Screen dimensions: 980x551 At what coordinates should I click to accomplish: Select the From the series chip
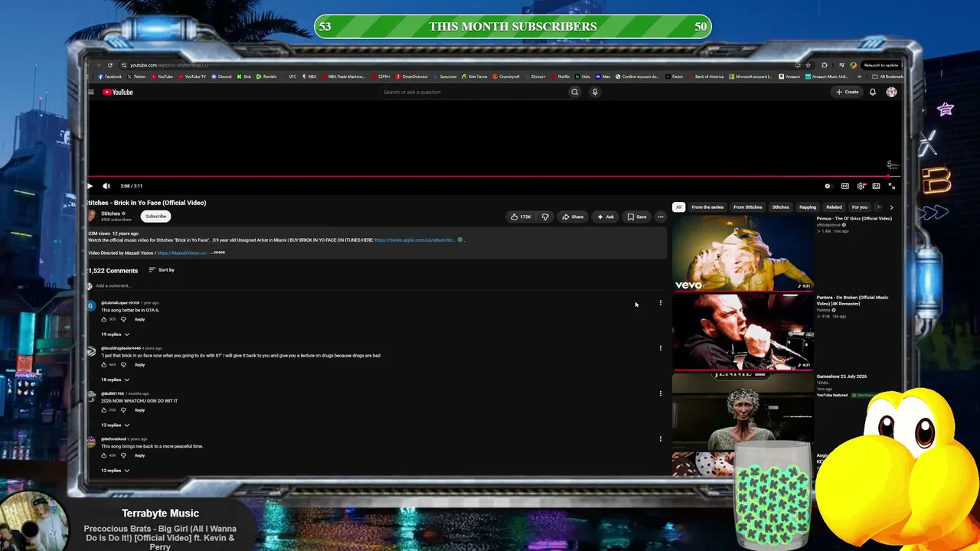point(707,207)
